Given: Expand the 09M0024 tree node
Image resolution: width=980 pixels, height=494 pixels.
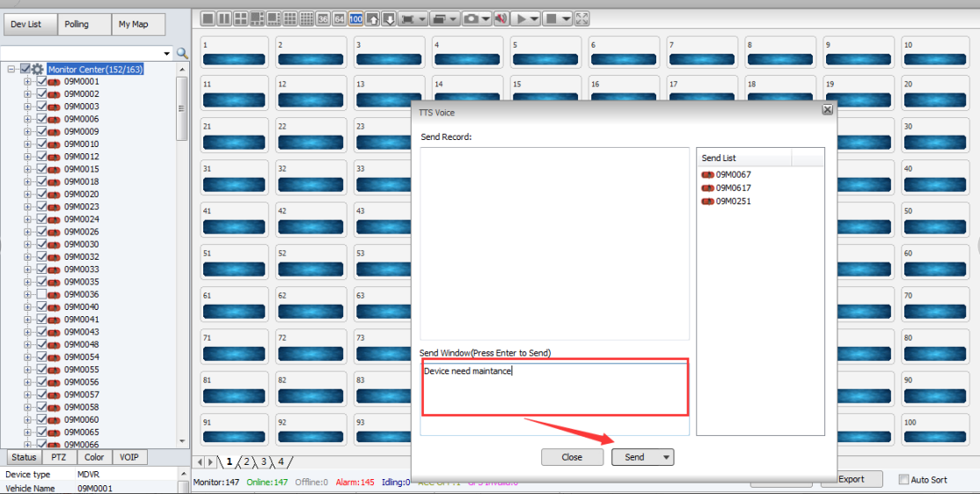Looking at the screenshot, I should 27,219.
